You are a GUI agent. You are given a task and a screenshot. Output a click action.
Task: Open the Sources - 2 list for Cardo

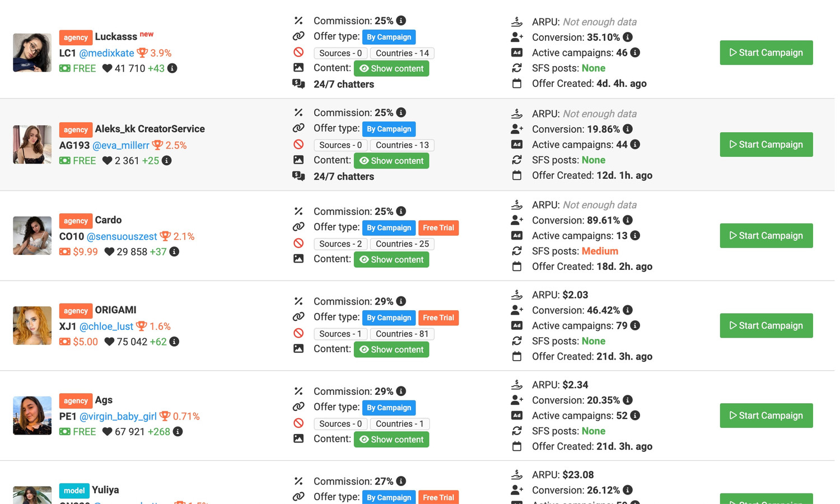pos(340,244)
